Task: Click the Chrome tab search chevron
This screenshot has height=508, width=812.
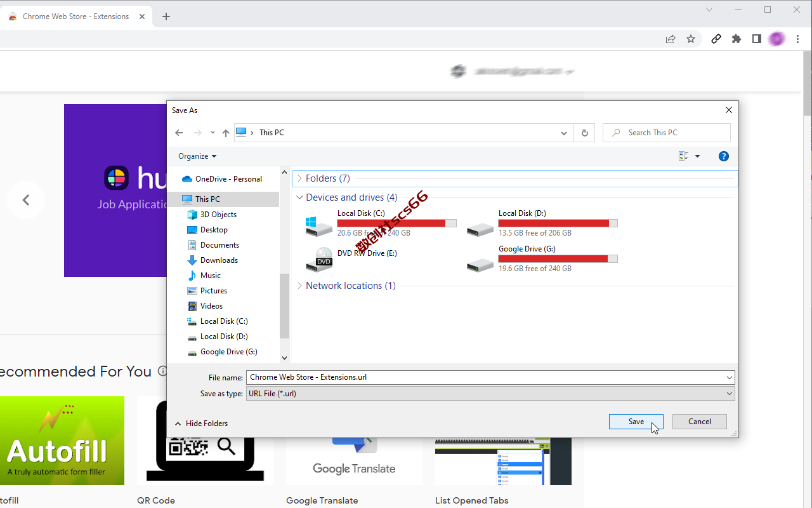Action: [709, 10]
